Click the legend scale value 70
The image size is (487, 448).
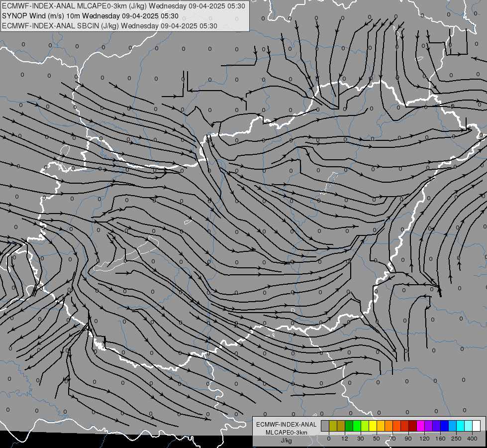coord(392,439)
